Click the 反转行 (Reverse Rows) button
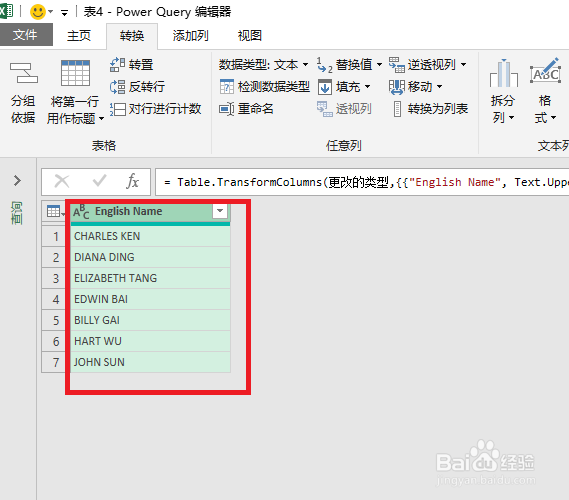The image size is (569, 500). (x=138, y=87)
